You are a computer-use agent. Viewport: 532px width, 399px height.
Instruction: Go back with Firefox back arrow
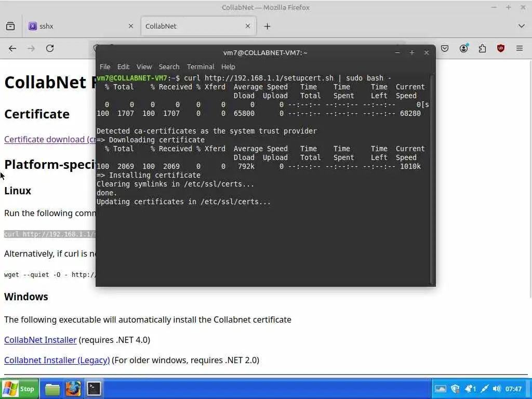12,48
